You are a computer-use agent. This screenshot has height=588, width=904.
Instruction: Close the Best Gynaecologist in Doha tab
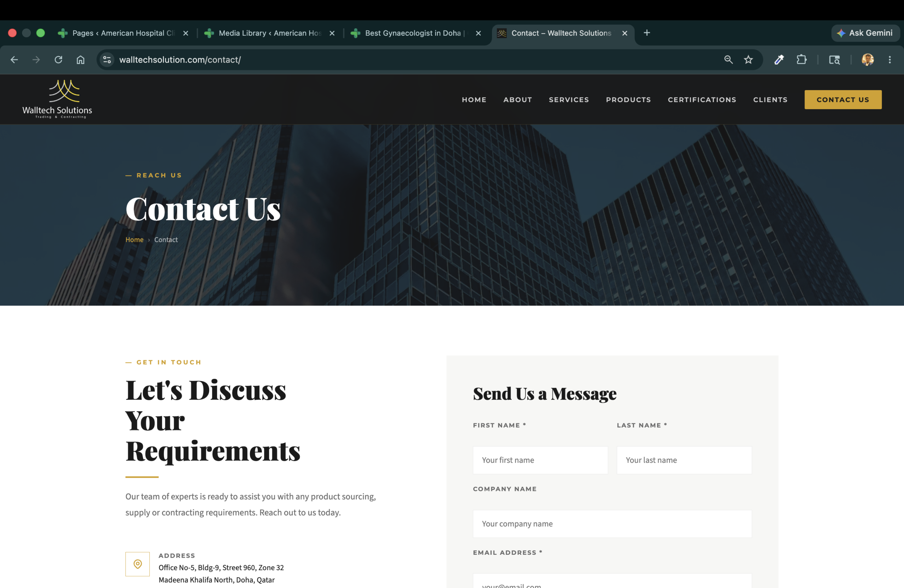point(478,34)
